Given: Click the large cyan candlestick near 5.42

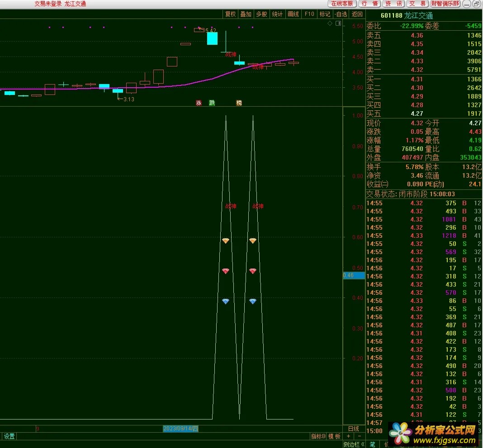Looking at the screenshot, I should 212,38.
